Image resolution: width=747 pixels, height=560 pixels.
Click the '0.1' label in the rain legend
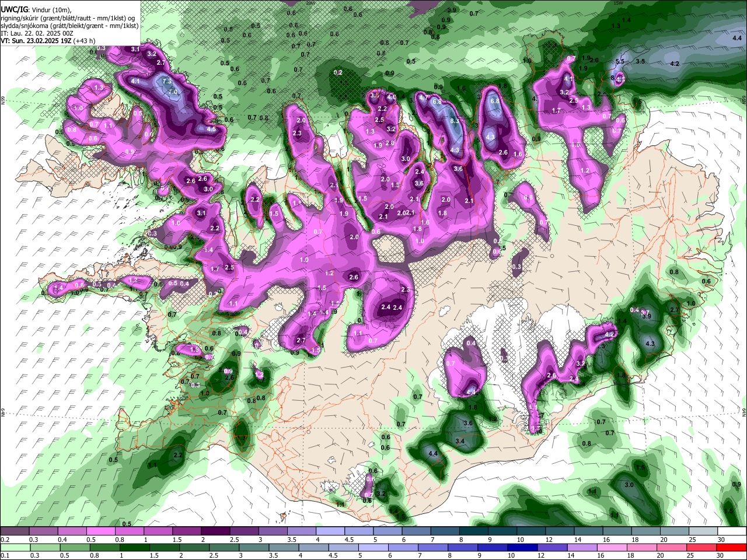(4, 555)
